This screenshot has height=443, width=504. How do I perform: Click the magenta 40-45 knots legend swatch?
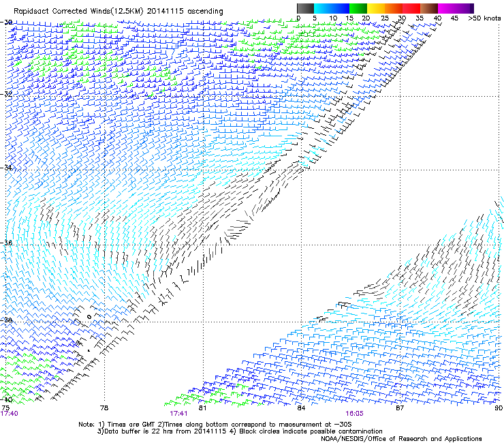pyautogui.click(x=447, y=8)
